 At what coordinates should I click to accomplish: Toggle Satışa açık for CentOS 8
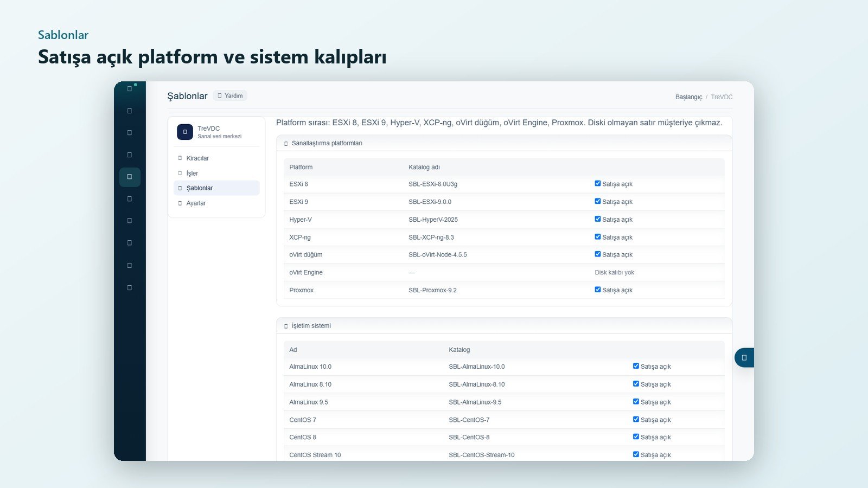click(x=636, y=436)
